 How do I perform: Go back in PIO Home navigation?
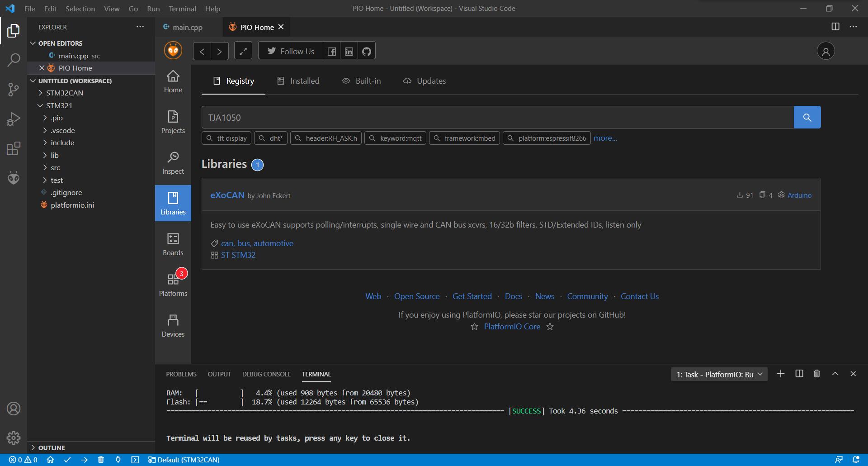tap(202, 51)
